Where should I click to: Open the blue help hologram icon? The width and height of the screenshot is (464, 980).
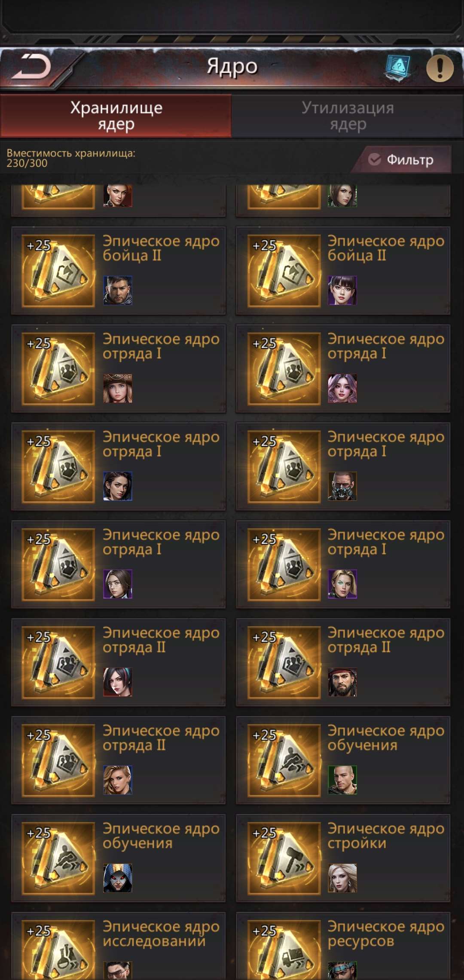tap(397, 67)
